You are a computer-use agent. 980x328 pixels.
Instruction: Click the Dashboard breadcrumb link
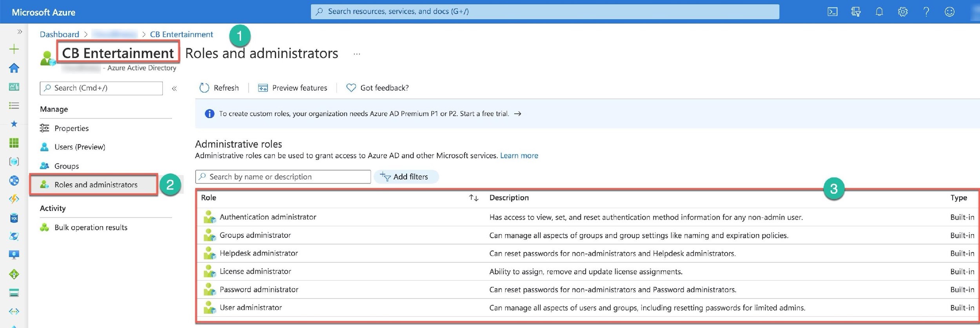[59, 35]
